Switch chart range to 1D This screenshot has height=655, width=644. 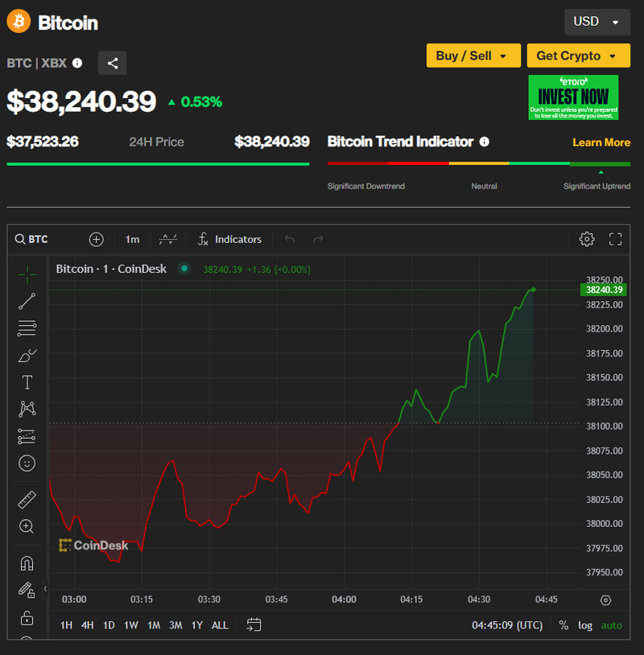109,625
